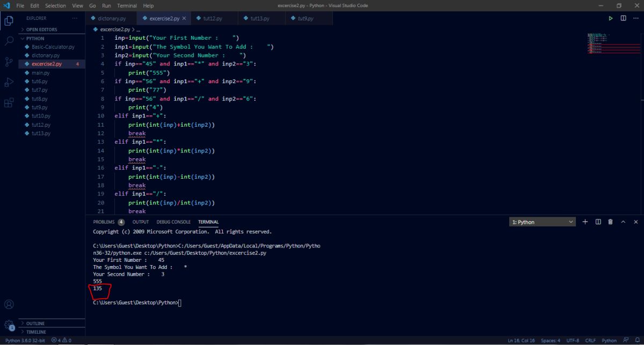The image size is (644, 345).
Task: Select the TERMINAL panel tab
Action: pyautogui.click(x=208, y=222)
